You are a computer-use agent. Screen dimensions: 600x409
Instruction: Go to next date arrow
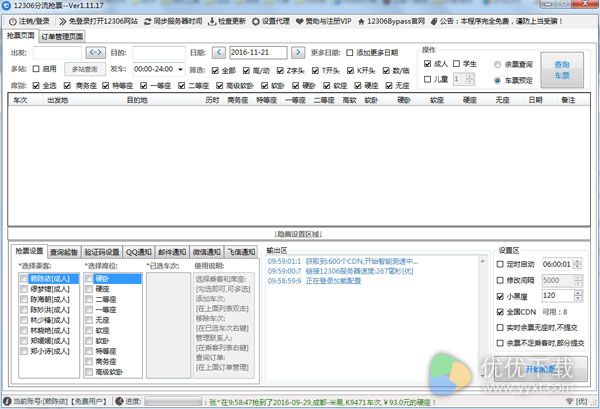click(x=298, y=52)
